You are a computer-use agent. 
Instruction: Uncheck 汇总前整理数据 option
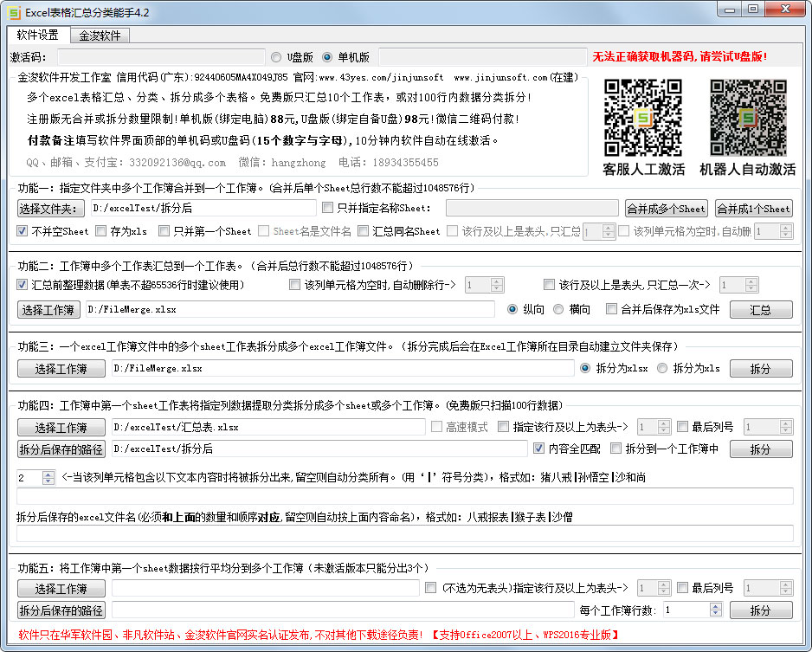coord(23,285)
